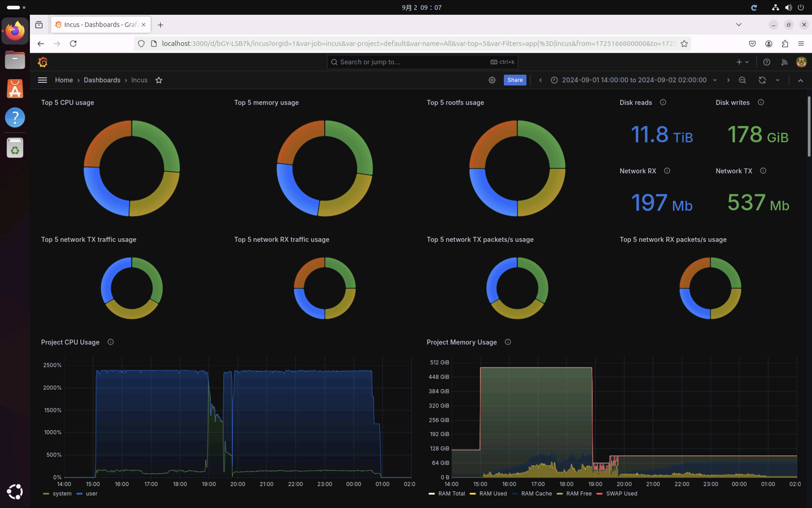
Task: Open the Grafana help menu icon
Action: click(766, 62)
